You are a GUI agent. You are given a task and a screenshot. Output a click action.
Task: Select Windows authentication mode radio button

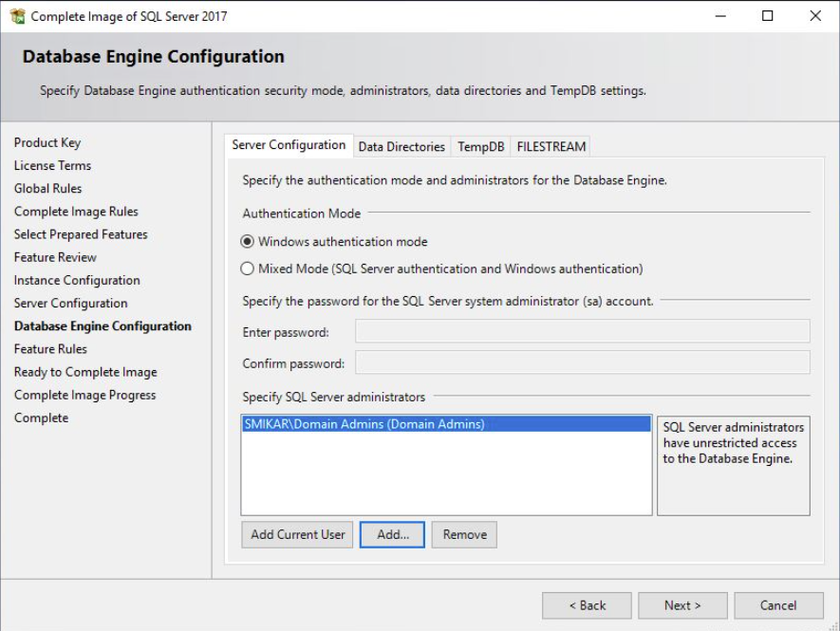247,242
